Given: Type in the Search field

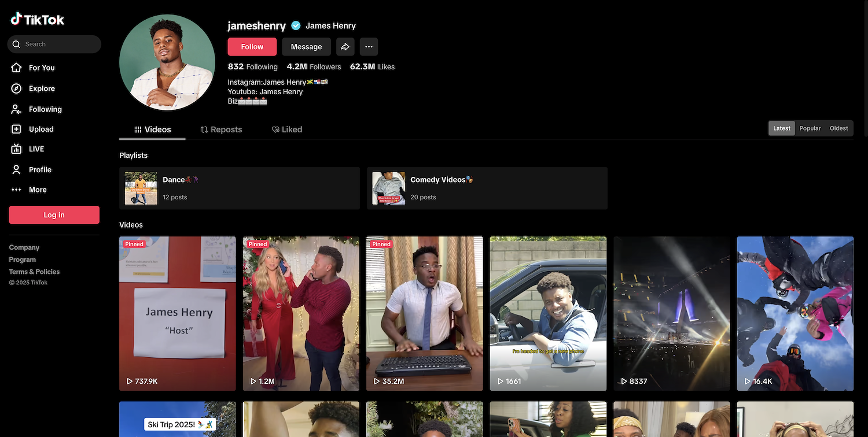Looking at the screenshot, I should click(x=54, y=44).
